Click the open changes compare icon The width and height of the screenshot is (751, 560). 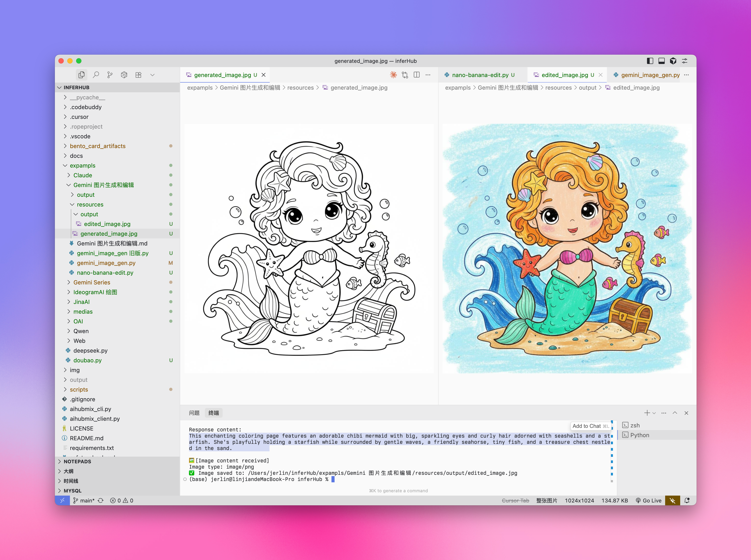pos(405,75)
